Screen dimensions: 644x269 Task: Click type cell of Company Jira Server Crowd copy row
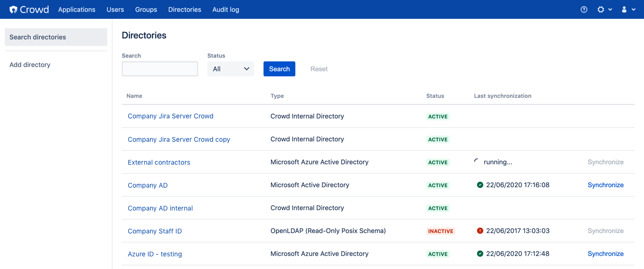[x=307, y=139]
